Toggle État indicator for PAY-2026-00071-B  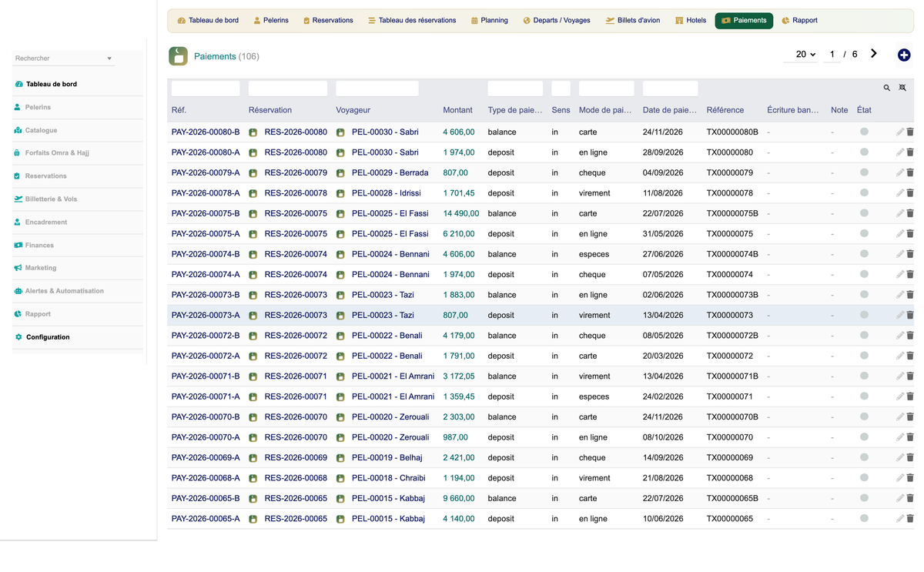point(865,376)
